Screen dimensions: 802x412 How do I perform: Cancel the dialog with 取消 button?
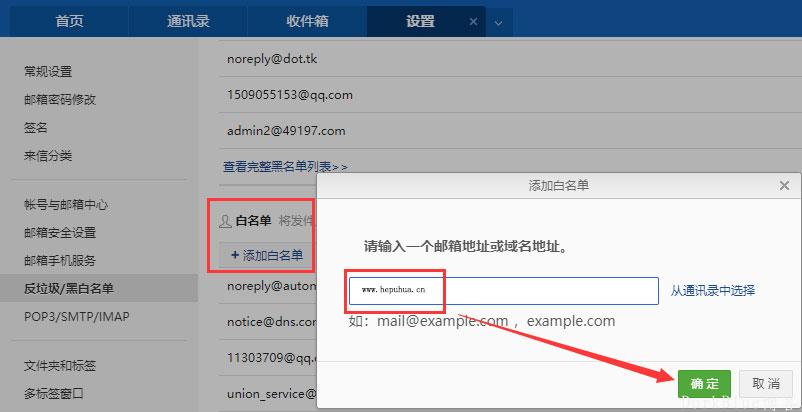point(766,383)
